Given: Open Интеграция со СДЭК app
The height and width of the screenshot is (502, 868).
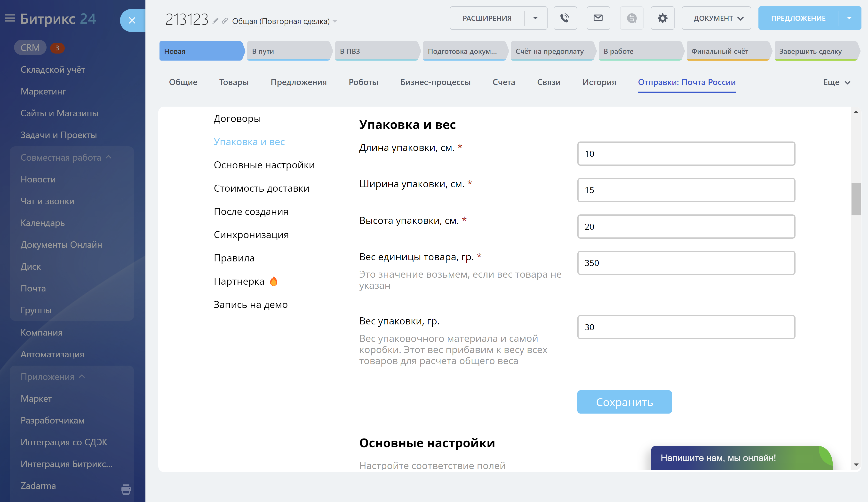Looking at the screenshot, I should pos(64,442).
